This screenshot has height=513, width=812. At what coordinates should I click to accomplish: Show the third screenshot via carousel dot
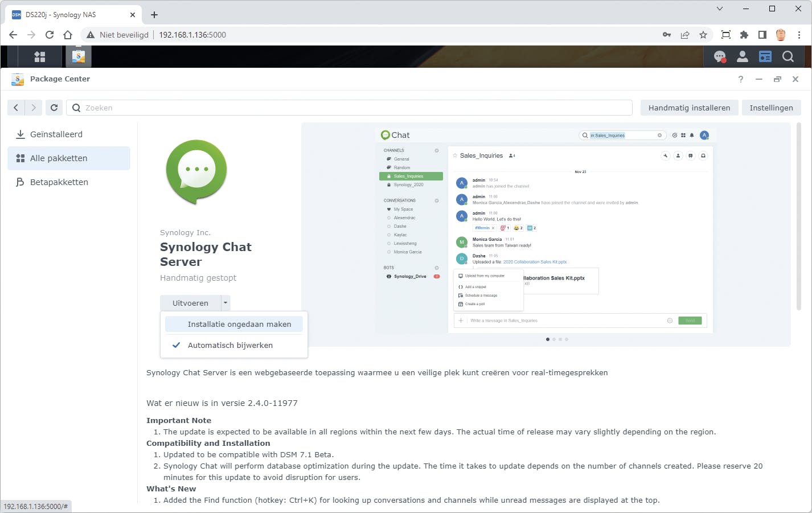[x=560, y=339]
